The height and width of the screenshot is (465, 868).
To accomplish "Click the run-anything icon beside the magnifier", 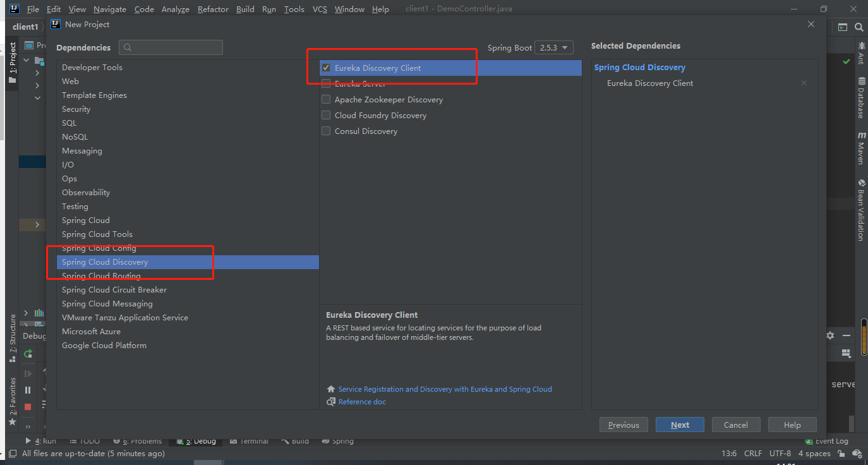I will click(842, 27).
